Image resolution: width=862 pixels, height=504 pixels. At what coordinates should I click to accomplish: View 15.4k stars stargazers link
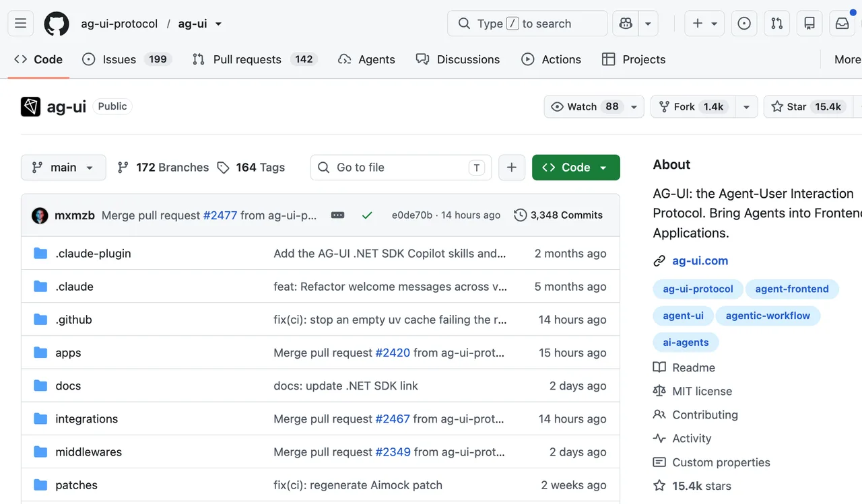tap(692, 486)
